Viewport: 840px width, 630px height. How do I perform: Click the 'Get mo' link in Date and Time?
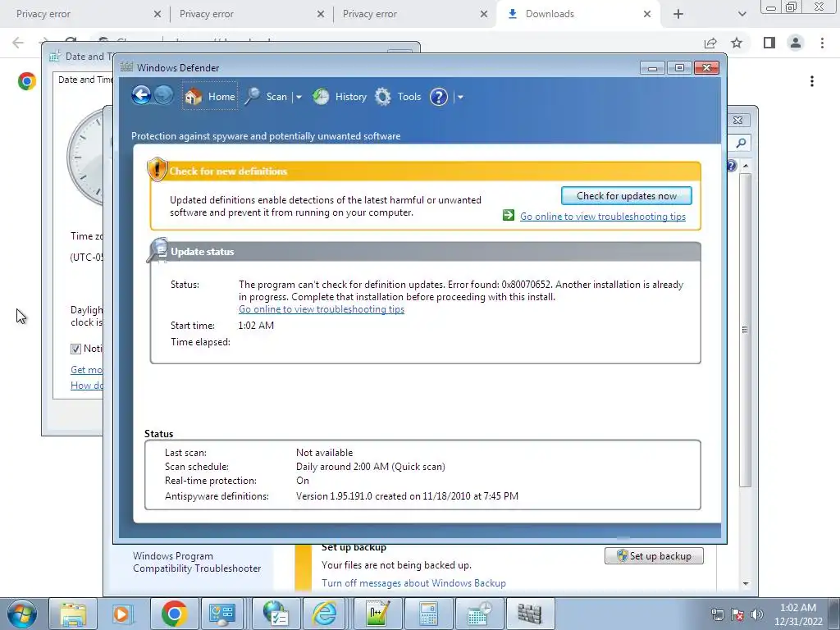click(x=86, y=370)
